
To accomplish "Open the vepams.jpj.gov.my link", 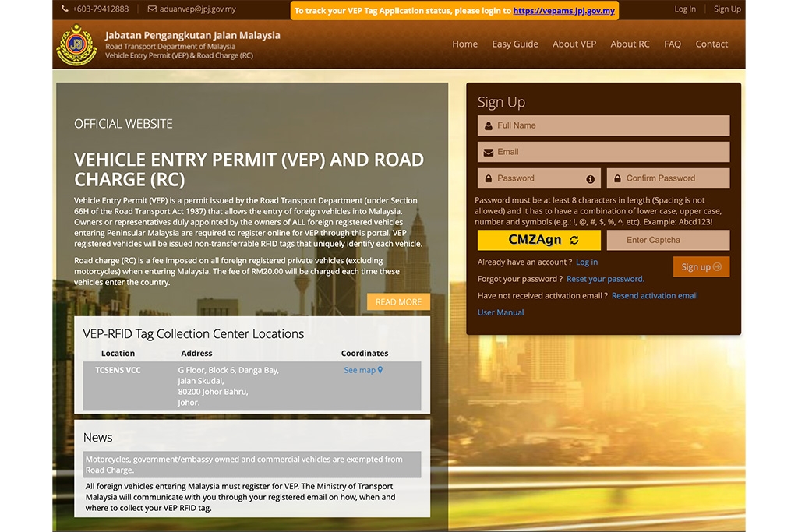I will pyautogui.click(x=564, y=10).
